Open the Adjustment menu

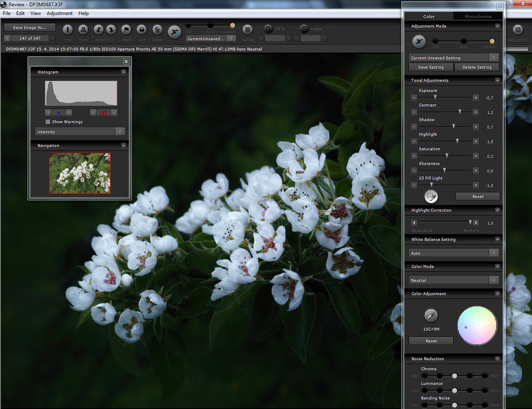pyautogui.click(x=60, y=13)
